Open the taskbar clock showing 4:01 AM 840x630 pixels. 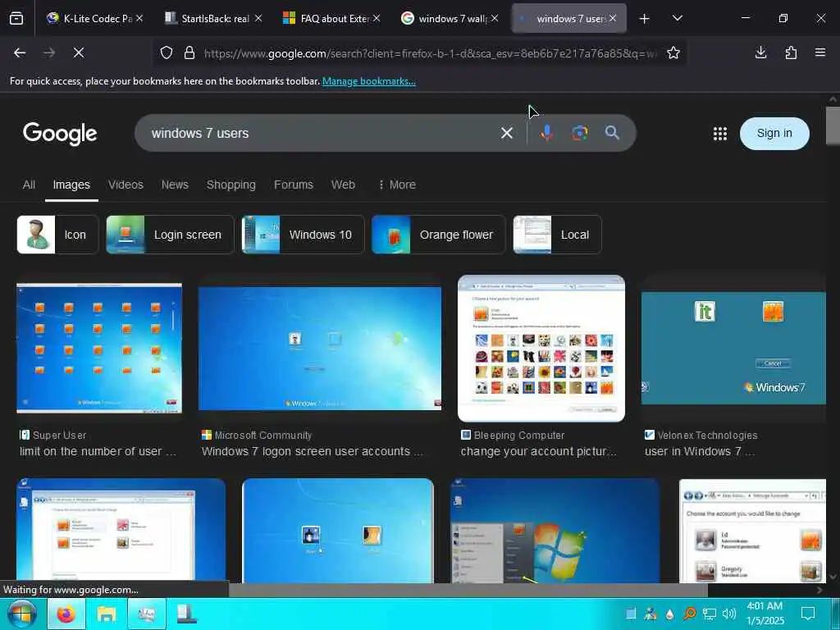tap(765, 614)
